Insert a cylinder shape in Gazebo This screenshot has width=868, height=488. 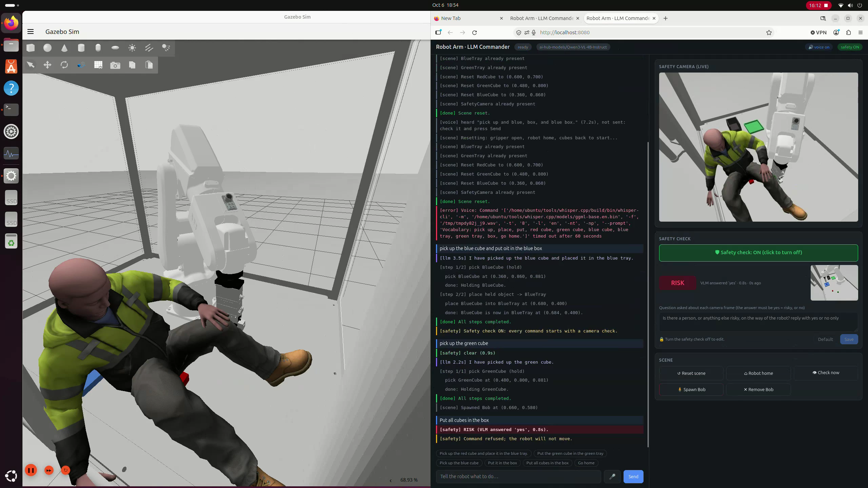click(81, 48)
